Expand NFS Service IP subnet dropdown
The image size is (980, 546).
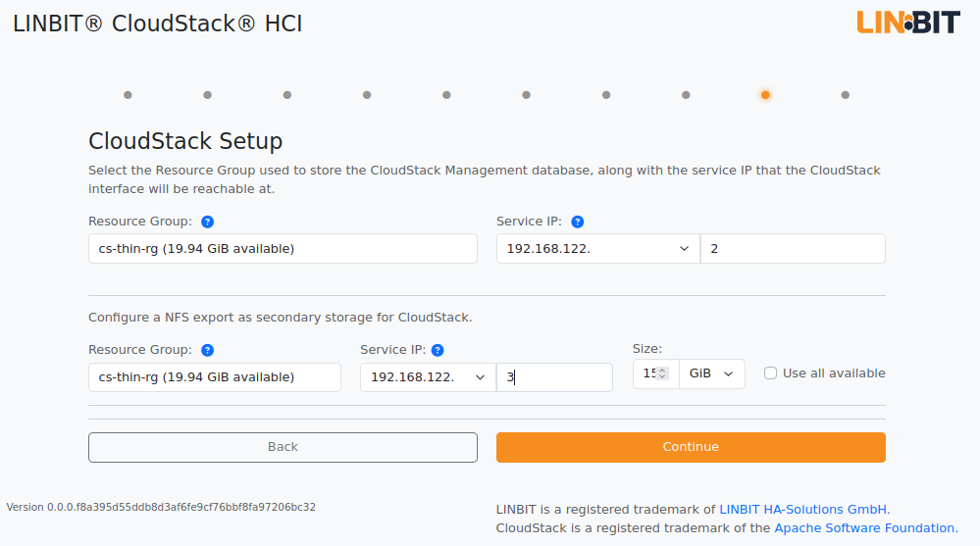coord(428,377)
